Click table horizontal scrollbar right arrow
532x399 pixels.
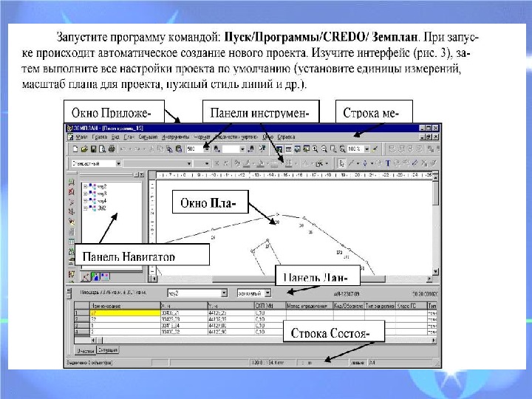pos(433,340)
